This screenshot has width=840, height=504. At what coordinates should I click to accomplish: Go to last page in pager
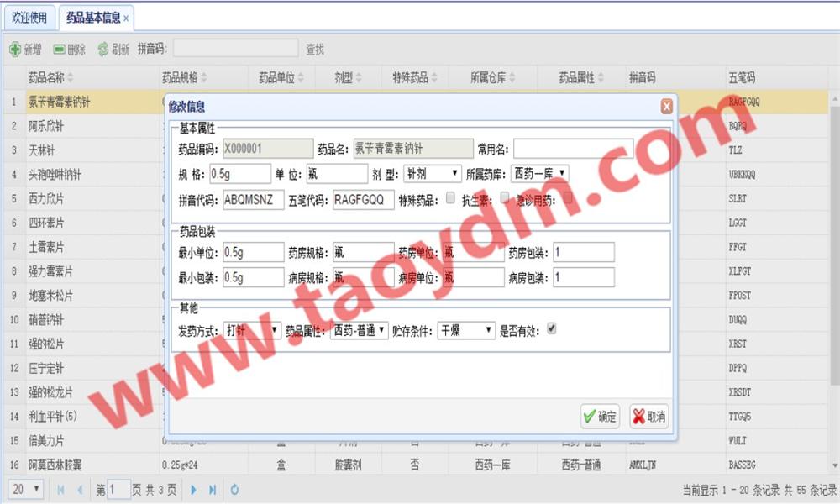(x=213, y=490)
